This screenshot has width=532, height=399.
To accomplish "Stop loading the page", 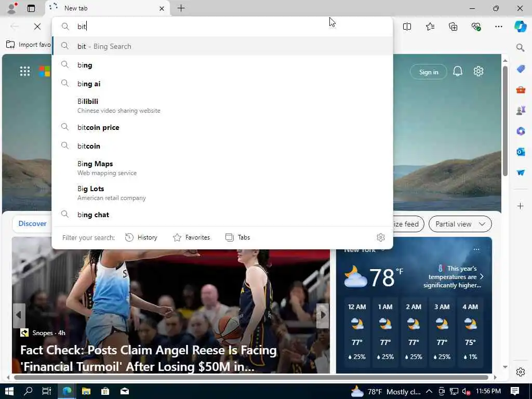I will click(37, 26).
